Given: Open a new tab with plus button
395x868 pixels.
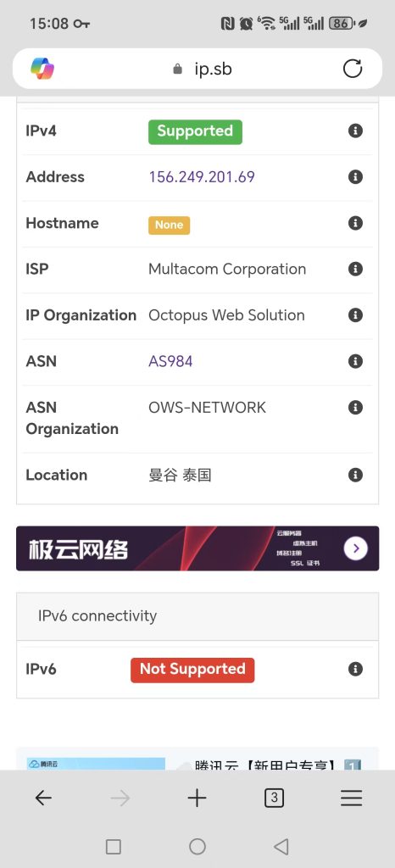Looking at the screenshot, I should coord(197,798).
